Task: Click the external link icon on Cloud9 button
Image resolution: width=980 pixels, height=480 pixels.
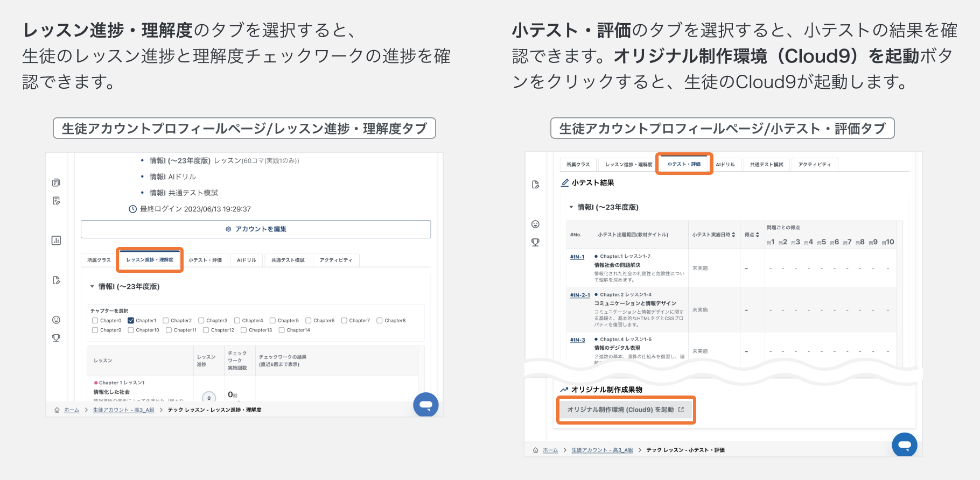Action: 681,410
